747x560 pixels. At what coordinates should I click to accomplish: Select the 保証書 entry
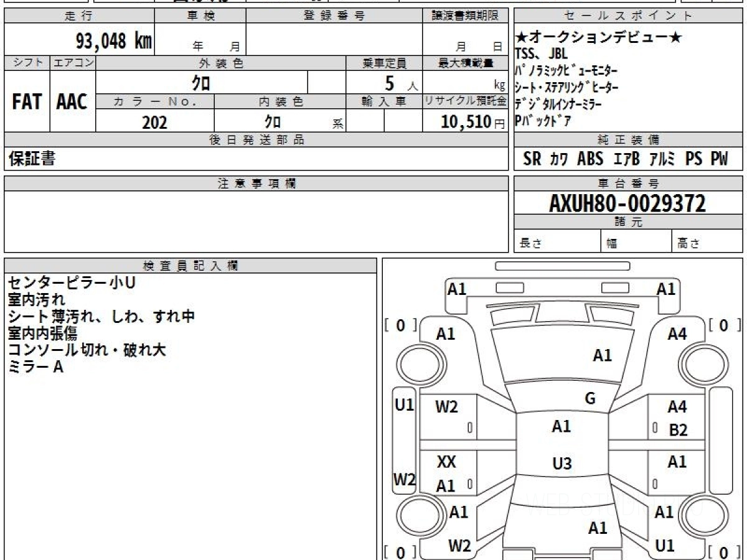pos(32,159)
